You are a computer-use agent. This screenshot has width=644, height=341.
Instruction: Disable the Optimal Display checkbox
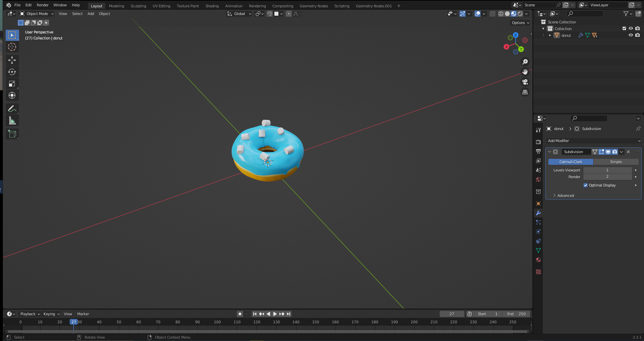586,185
